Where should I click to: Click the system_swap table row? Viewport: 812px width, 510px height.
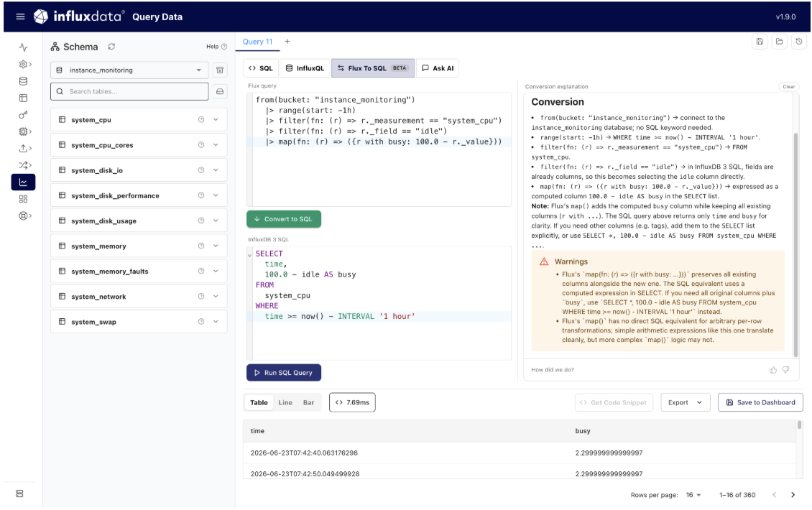pyautogui.click(x=139, y=322)
